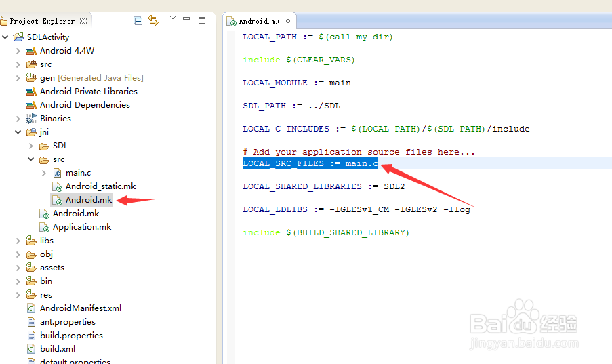This screenshot has height=364, width=612.
Task: Click the SDL_PATH := ../SDL line
Action: tap(291, 106)
